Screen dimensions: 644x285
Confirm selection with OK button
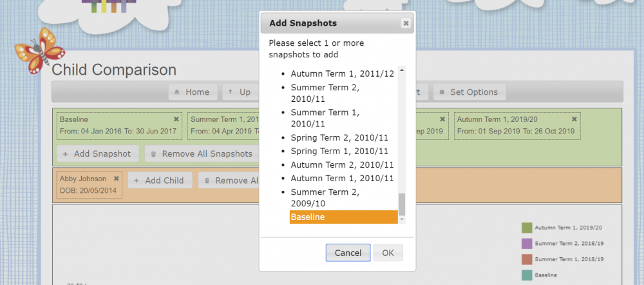coord(388,253)
